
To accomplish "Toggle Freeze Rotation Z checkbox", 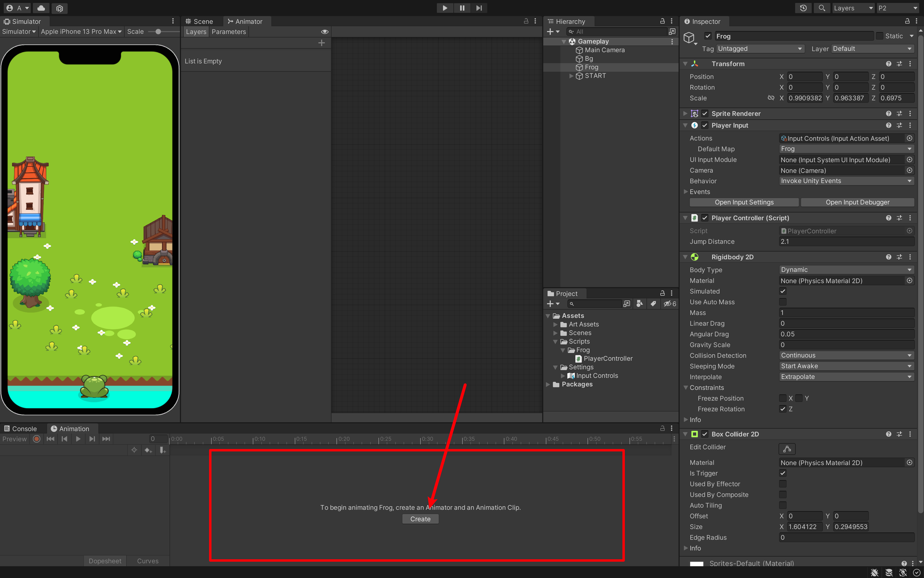I will [783, 409].
